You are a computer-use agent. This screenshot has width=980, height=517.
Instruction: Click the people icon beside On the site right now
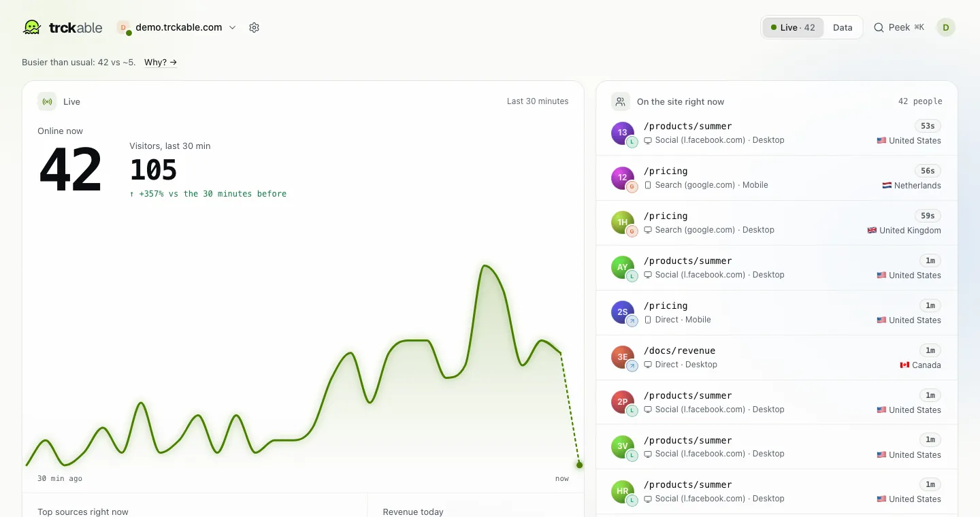point(620,101)
